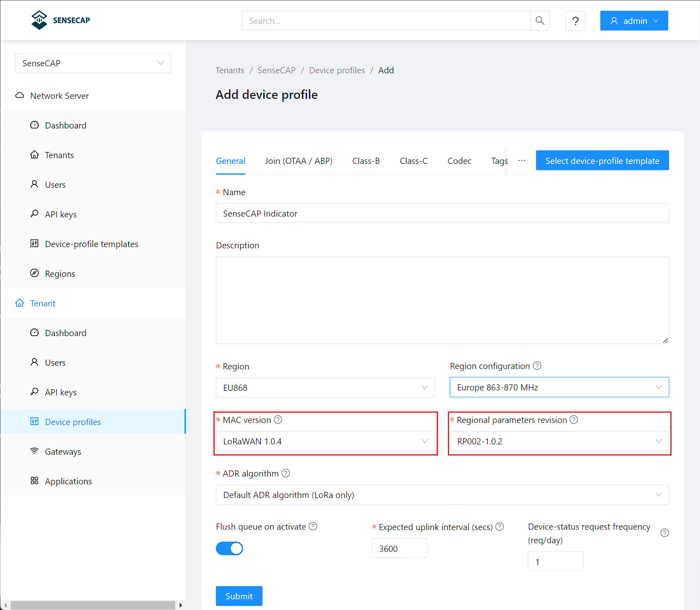
Task: Open the SenseCAP tenant selector dropdown
Action: point(93,63)
